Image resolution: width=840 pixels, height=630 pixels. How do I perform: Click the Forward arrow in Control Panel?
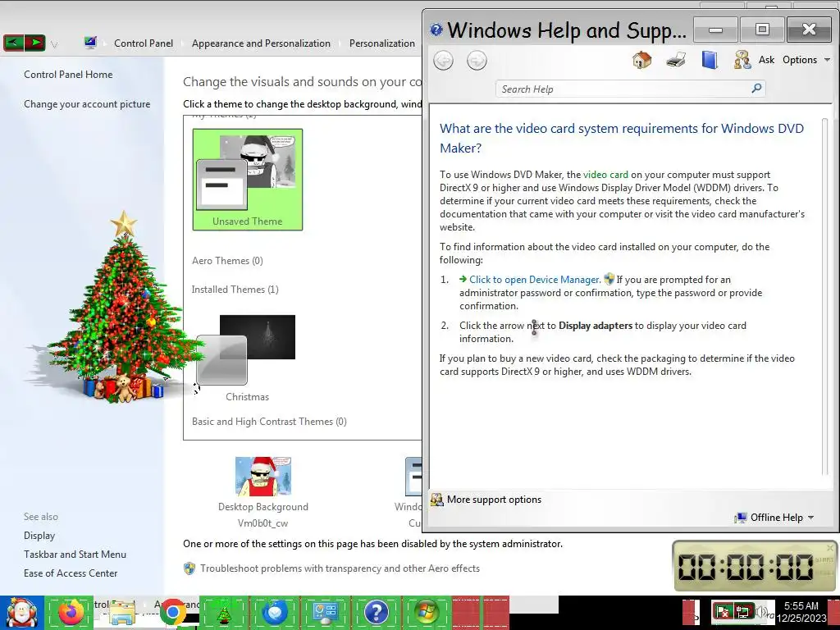(34, 43)
